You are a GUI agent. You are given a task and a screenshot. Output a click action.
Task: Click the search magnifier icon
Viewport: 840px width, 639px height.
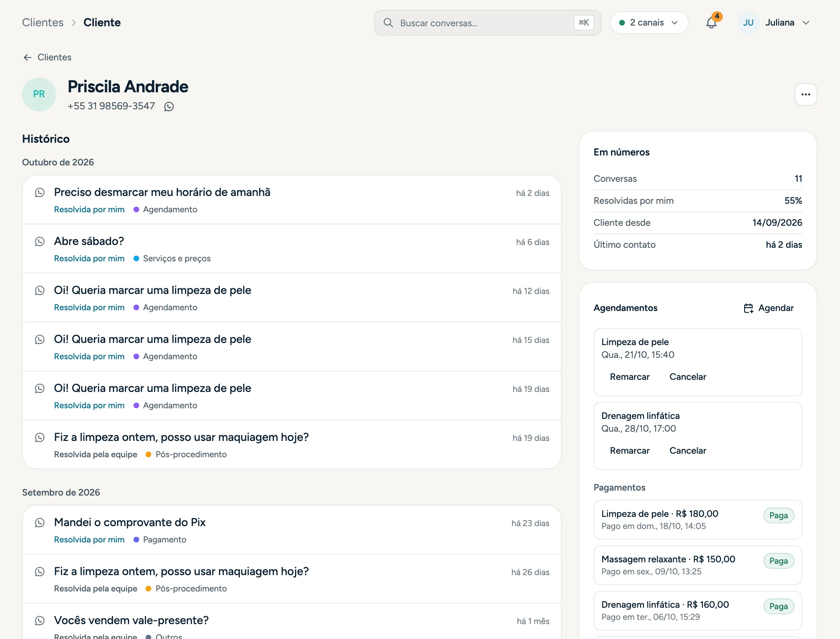[x=388, y=23]
